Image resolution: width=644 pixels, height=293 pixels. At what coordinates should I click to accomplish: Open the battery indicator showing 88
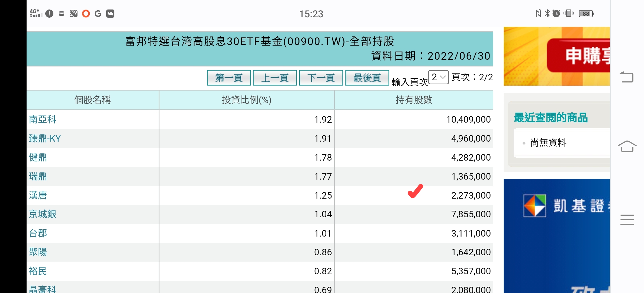[x=586, y=13]
